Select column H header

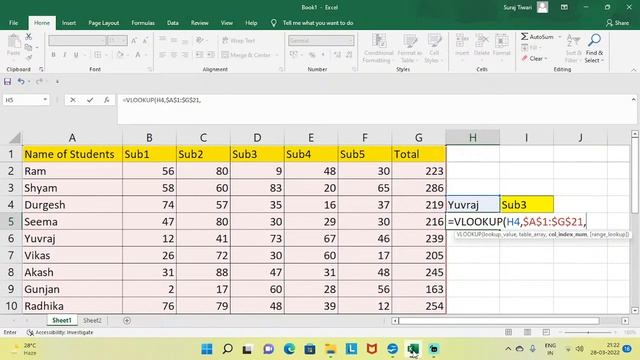(x=472, y=138)
